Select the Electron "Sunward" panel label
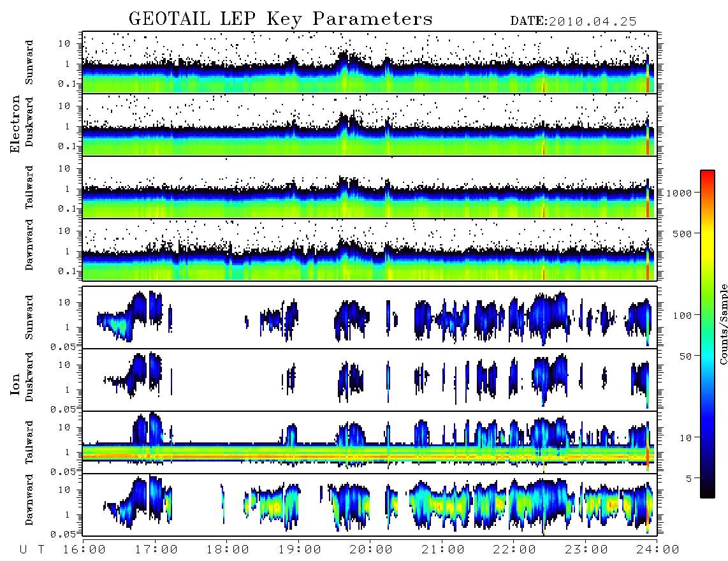The image size is (728, 561). click(x=29, y=62)
